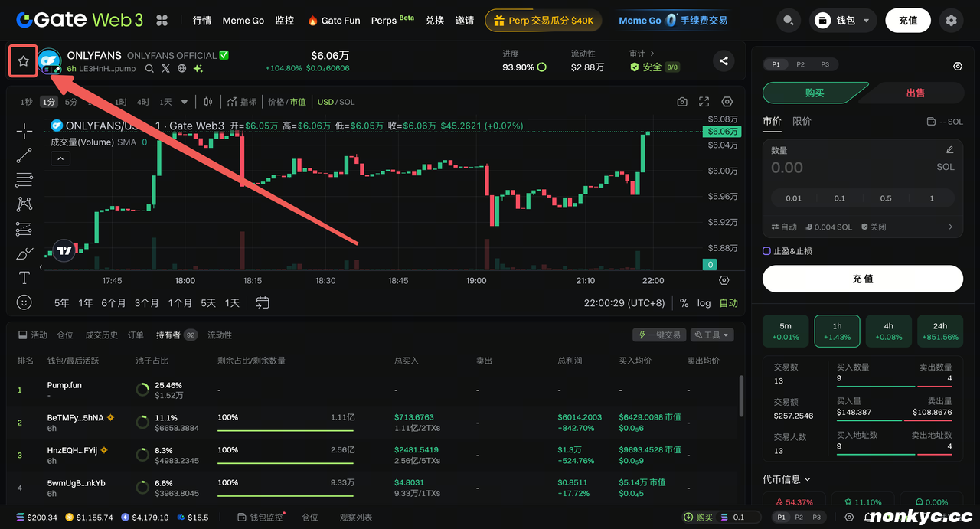Open ONLYFANS website globe icon
Screen dimensions: 980x529
(181, 68)
